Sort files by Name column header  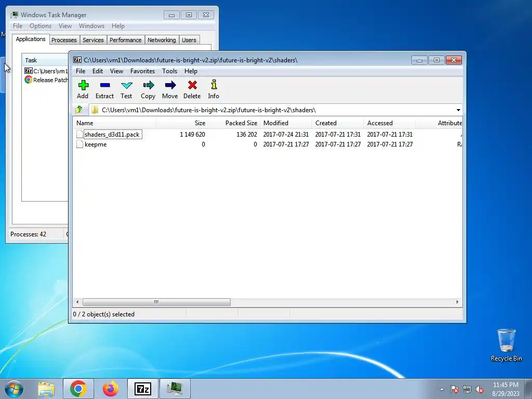pyautogui.click(x=114, y=123)
